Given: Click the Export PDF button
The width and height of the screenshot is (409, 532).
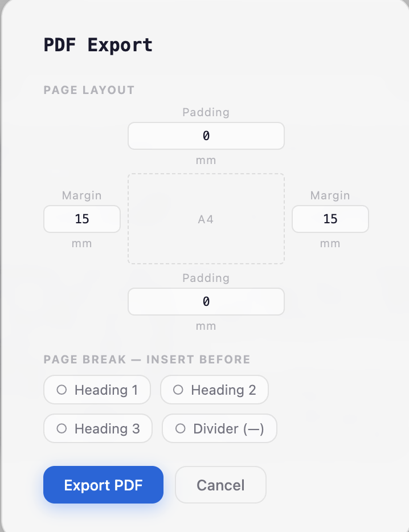Looking at the screenshot, I should coord(103,485).
